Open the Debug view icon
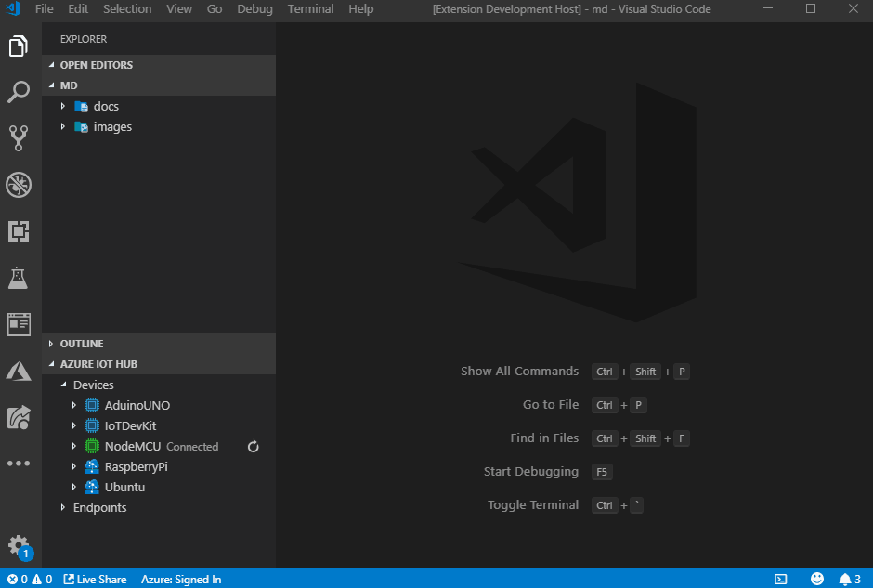Viewport: 873px width, 588px height. click(19, 185)
